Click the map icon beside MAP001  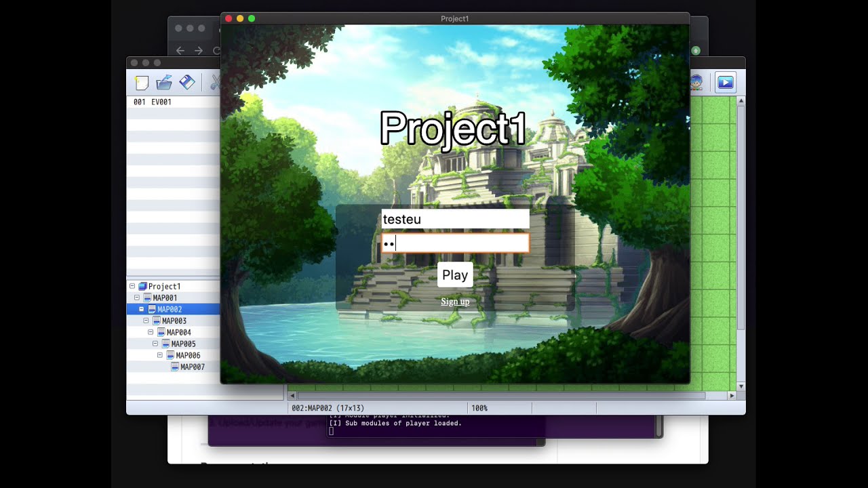point(147,298)
